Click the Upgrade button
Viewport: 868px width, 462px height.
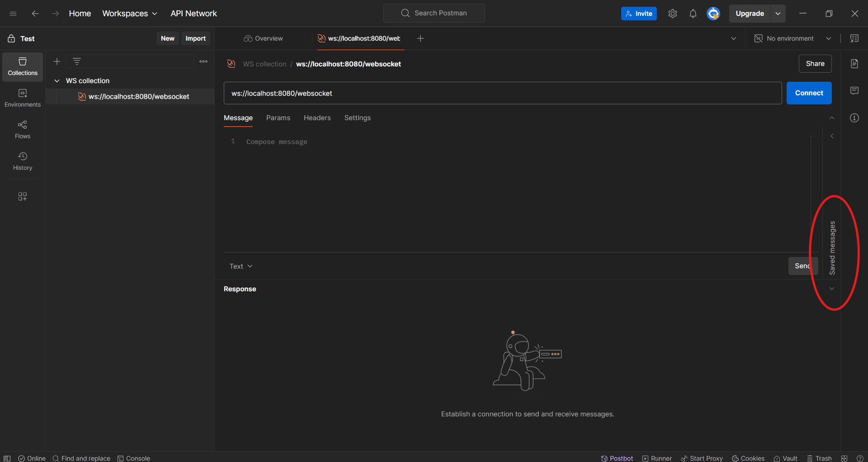[750, 14]
